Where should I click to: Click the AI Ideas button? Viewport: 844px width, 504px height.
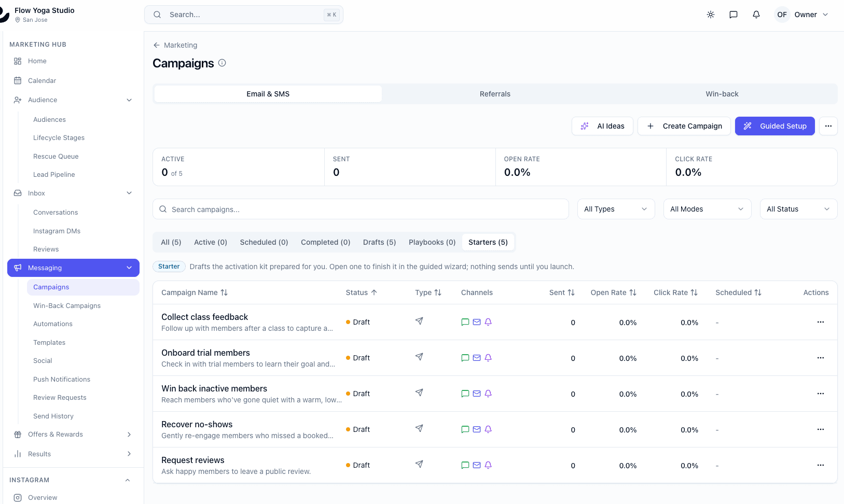point(602,126)
